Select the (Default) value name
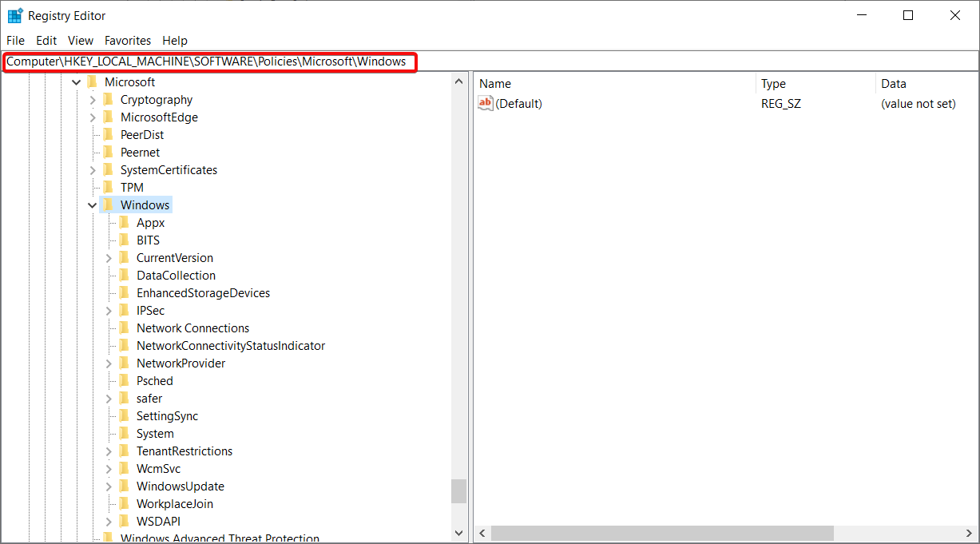 (x=519, y=104)
